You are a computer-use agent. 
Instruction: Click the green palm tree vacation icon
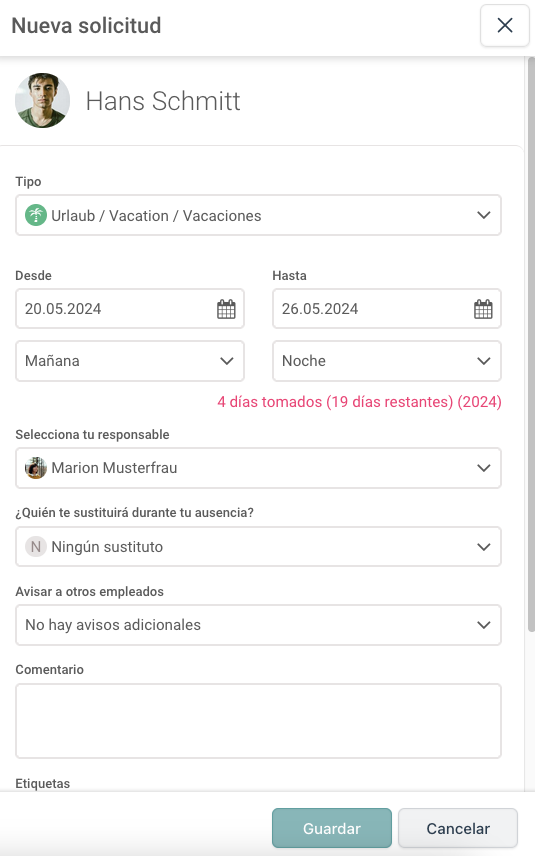click(x=36, y=215)
